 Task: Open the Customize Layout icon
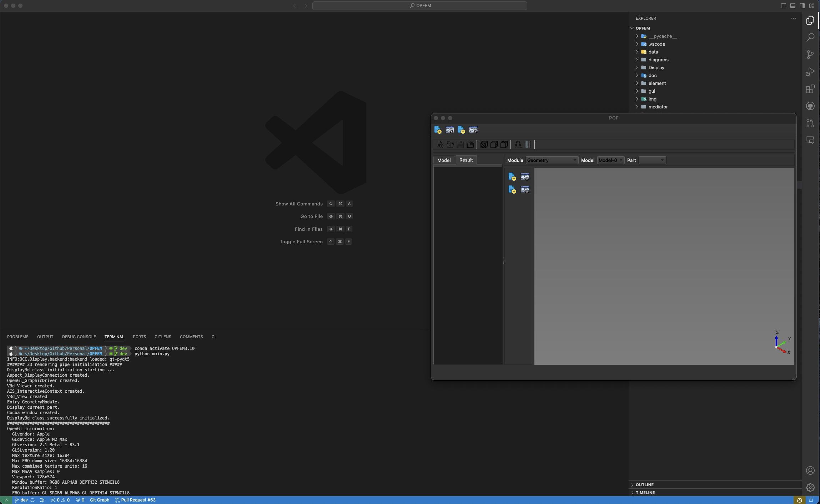click(812, 6)
